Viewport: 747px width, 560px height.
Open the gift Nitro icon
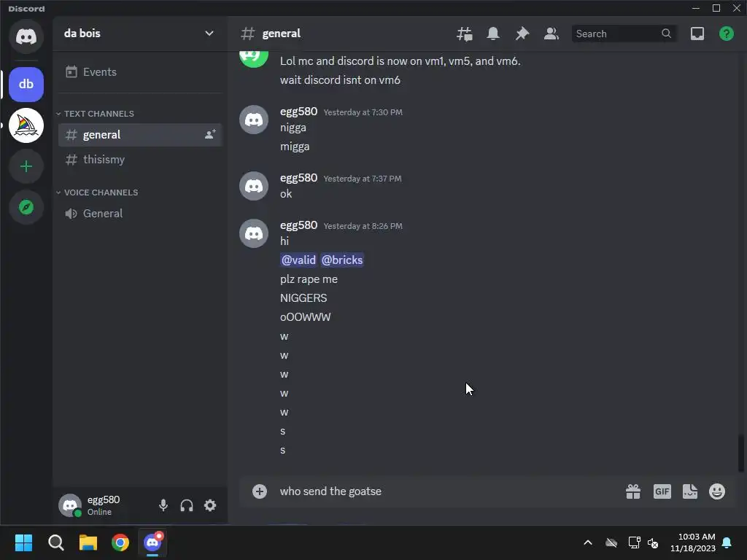633,491
